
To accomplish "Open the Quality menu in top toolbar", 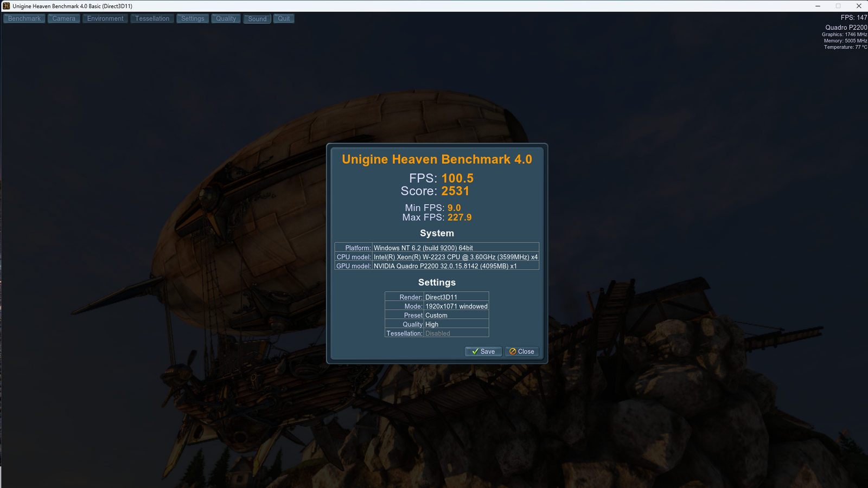I will (x=226, y=18).
